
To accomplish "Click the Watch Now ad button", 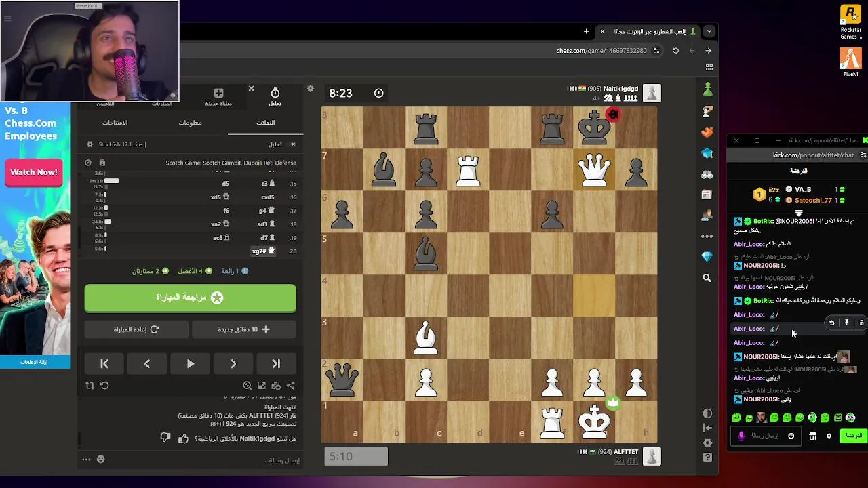I will (x=34, y=172).
